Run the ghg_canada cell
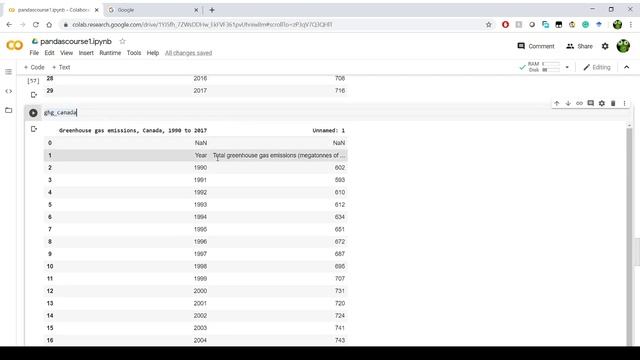The height and width of the screenshot is (360, 640). (33, 113)
